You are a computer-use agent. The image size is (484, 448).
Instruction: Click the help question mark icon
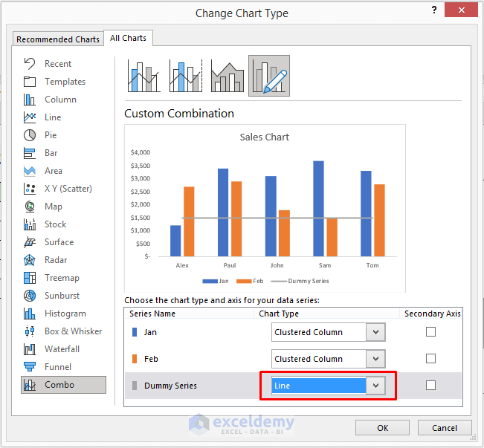click(434, 10)
